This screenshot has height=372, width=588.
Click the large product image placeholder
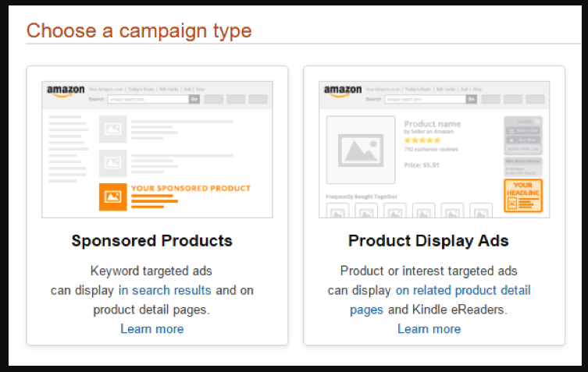[360, 151]
